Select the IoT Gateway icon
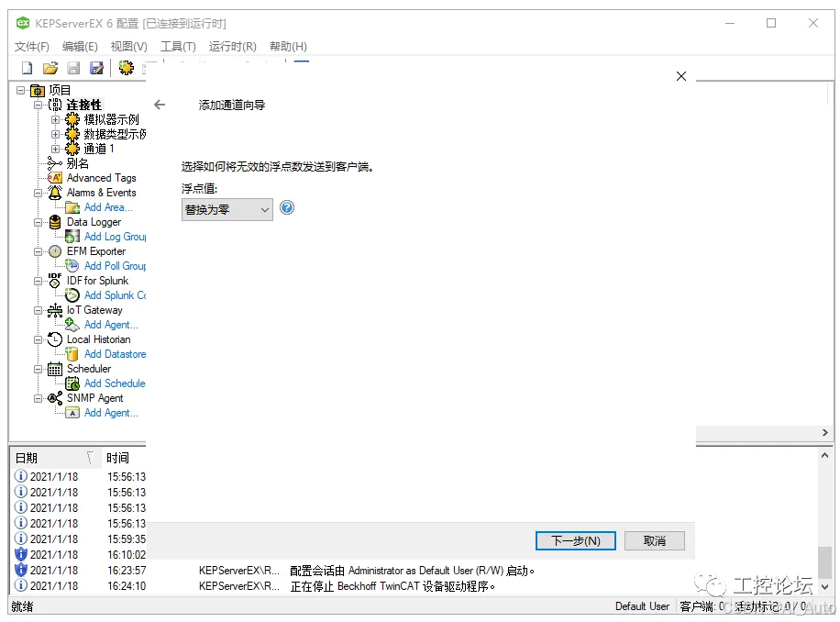The width and height of the screenshot is (840, 622). 55,310
